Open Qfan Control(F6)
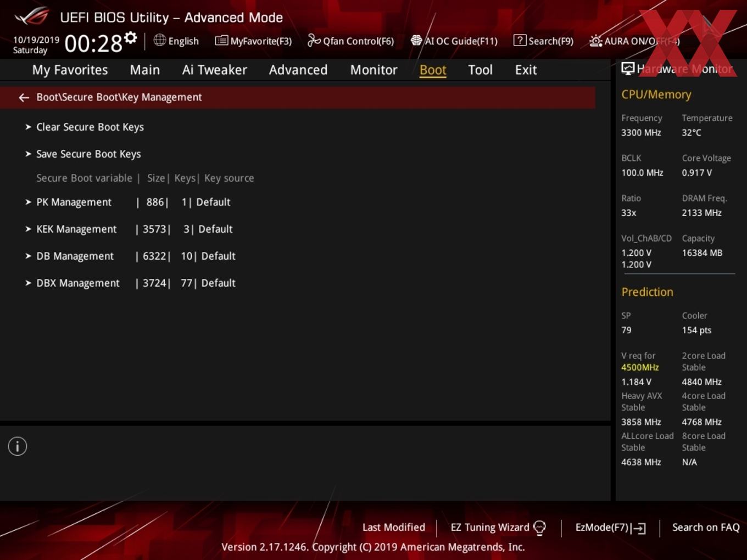Screen dimensions: 747x560 (351, 41)
